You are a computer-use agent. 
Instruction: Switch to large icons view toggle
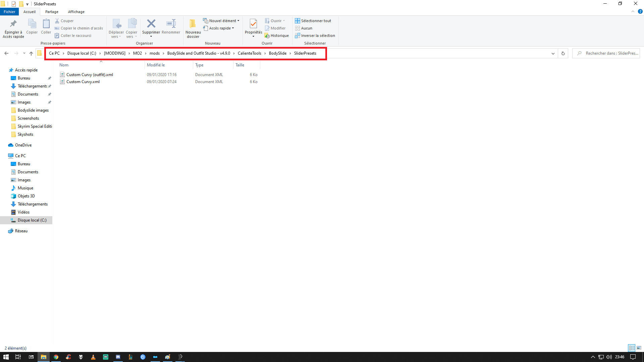pyautogui.click(x=639, y=348)
